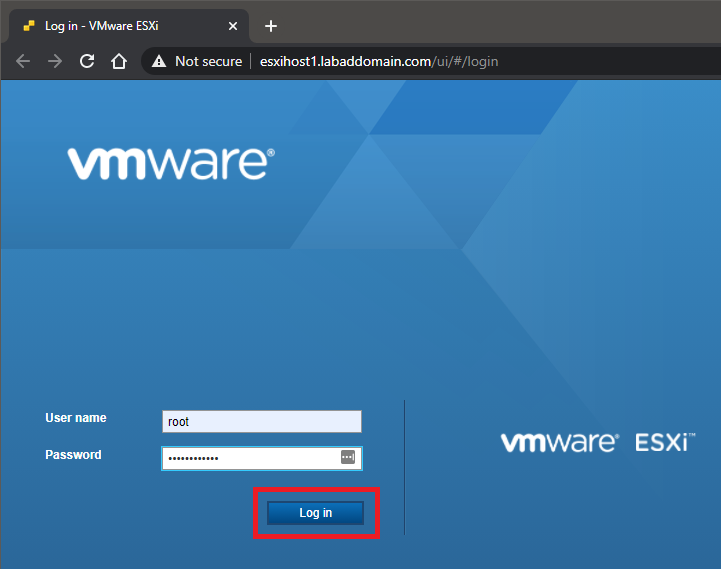The width and height of the screenshot is (721, 569).
Task: Click the User name input field
Action: (x=261, y=422)
